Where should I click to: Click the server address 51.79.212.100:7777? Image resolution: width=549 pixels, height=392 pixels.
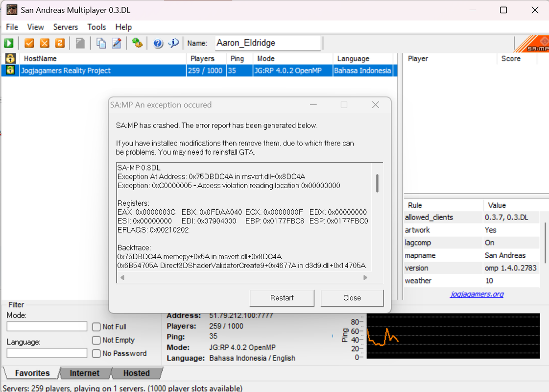pyautogui.click(x=241, y=316)
